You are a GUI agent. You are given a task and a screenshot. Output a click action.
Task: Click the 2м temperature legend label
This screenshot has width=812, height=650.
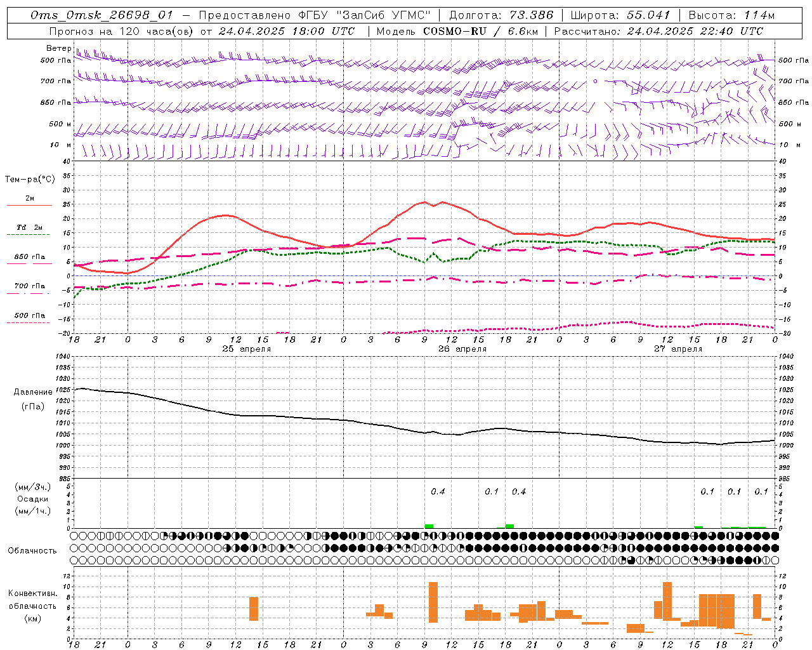pos(30,198)
